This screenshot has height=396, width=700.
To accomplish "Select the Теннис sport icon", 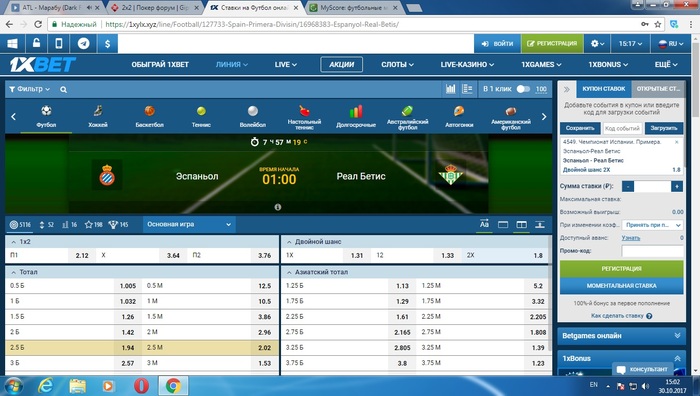I will pos(201,117).
